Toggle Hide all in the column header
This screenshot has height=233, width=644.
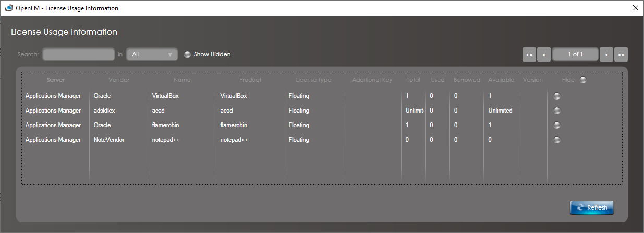(x=583, y=80)
